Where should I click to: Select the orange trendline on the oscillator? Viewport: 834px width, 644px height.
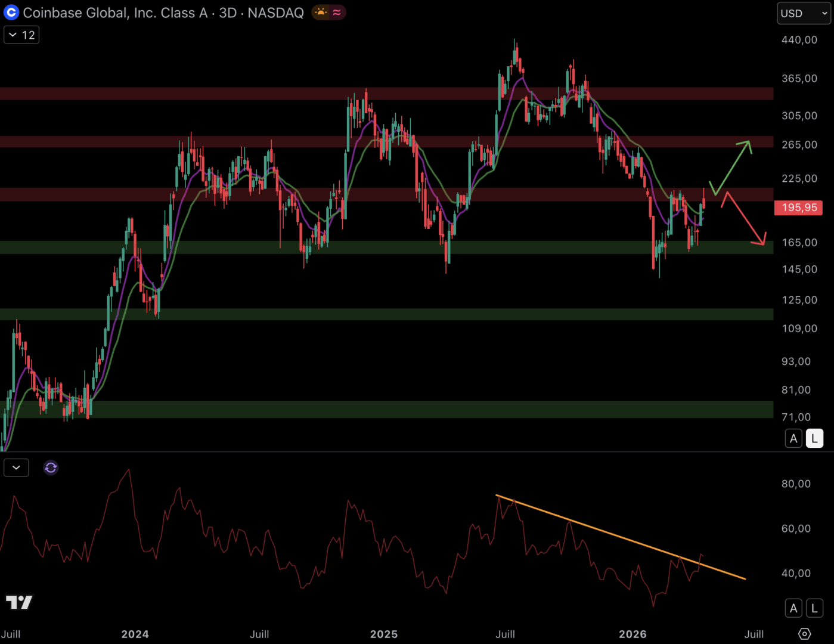620,537
